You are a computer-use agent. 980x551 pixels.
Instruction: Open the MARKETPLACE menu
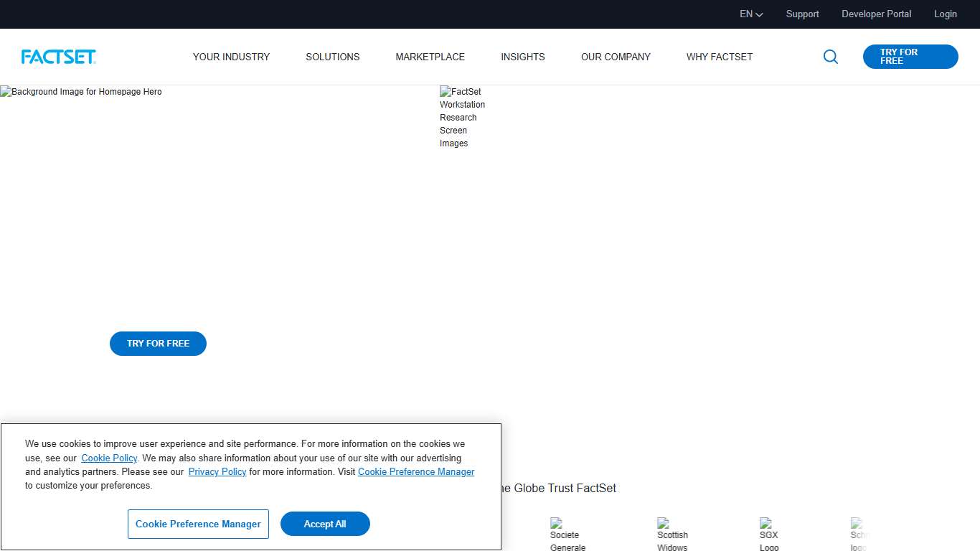coord(430,57)
